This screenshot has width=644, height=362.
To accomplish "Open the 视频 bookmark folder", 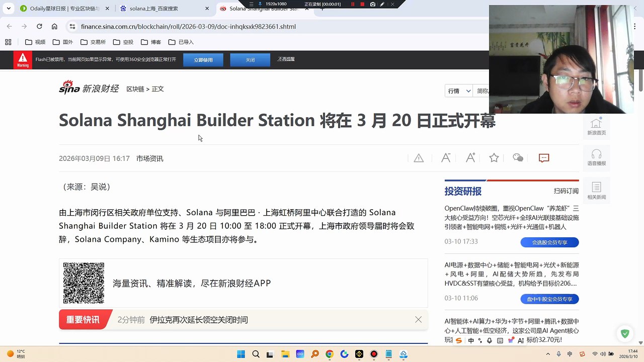I will (35, 42).
